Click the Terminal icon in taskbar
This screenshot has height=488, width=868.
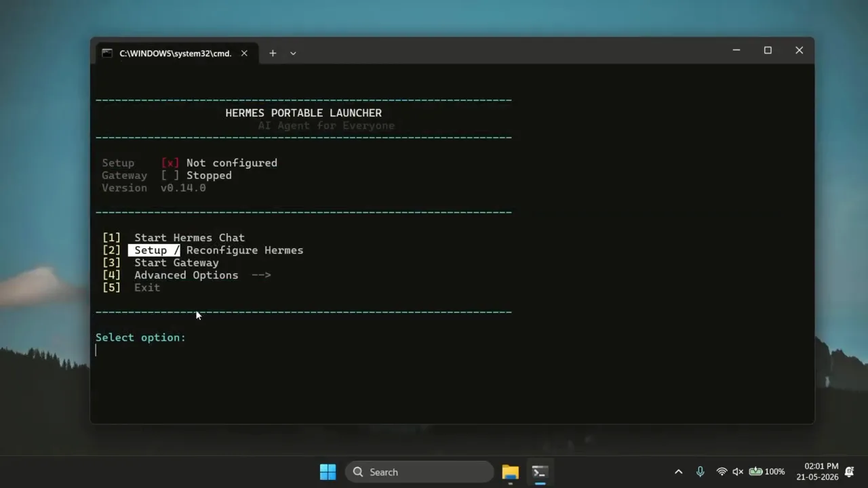(540, 472)
